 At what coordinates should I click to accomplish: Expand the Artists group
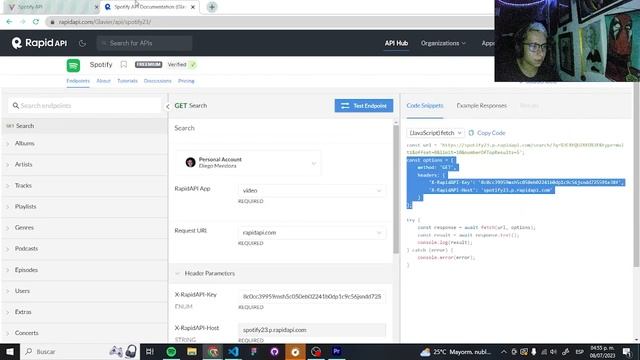(84, 164)
